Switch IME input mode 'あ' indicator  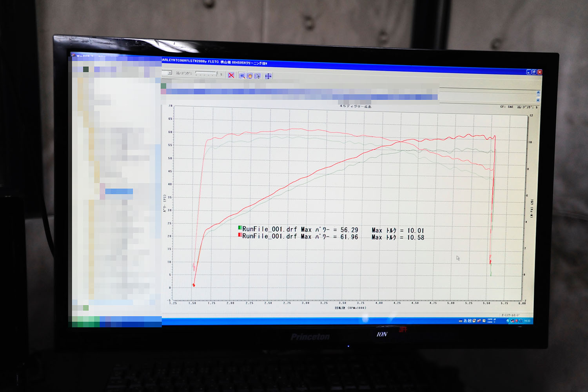click(465, 321)
